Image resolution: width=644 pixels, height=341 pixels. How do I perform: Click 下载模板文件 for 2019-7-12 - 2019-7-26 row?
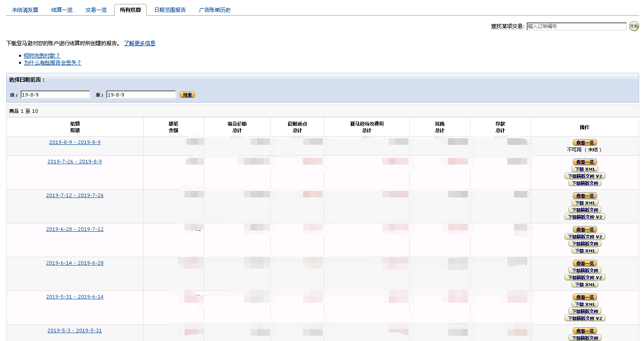pos(585,210)
